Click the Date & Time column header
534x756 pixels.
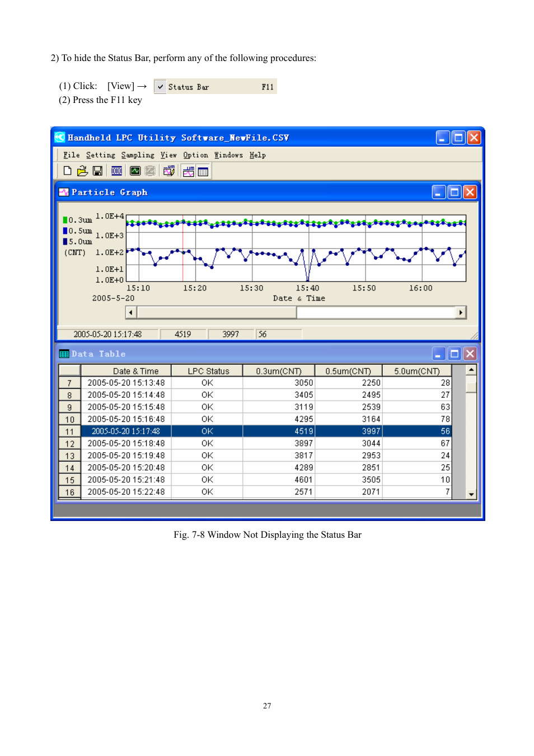coord(126,370)
